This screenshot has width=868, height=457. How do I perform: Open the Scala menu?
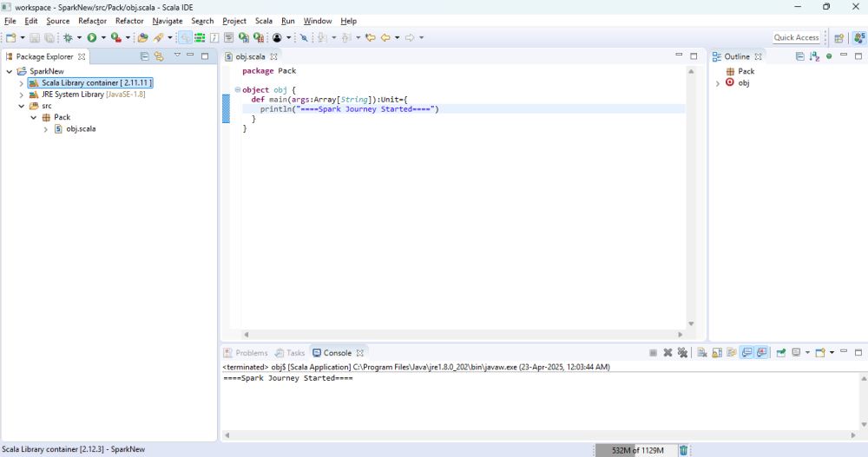click(264, 21)
